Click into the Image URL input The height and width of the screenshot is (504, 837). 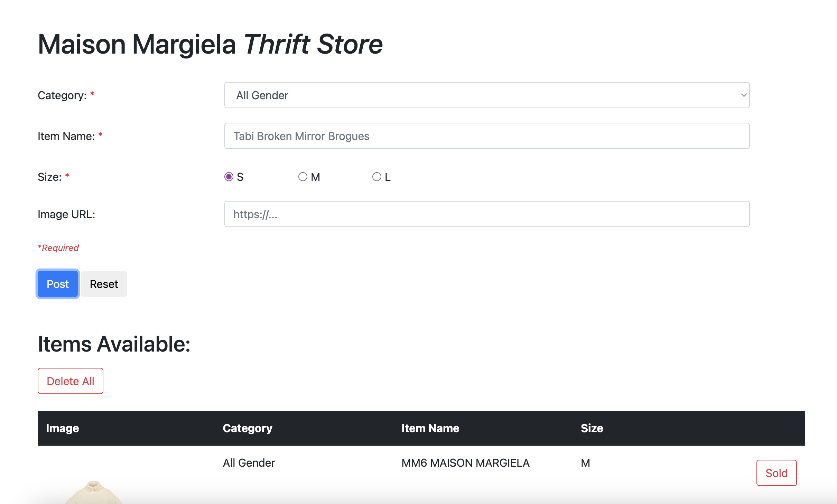[487, 214]
